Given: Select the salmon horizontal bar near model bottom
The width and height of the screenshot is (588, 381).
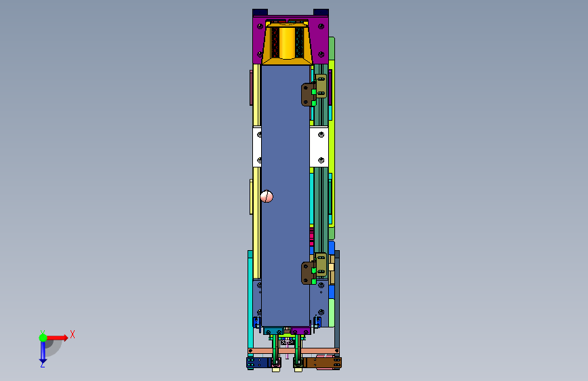Looking at the screenshot, I should coord(294,351).
